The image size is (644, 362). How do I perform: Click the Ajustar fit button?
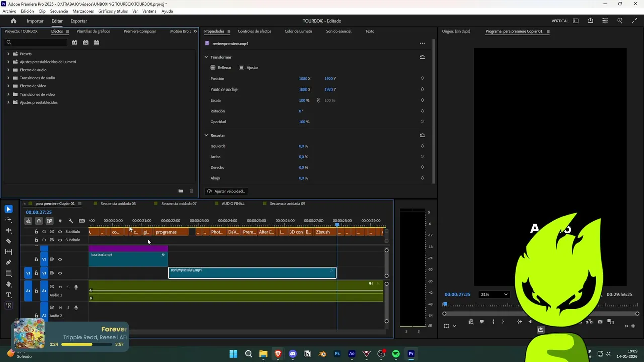[249, 67]
